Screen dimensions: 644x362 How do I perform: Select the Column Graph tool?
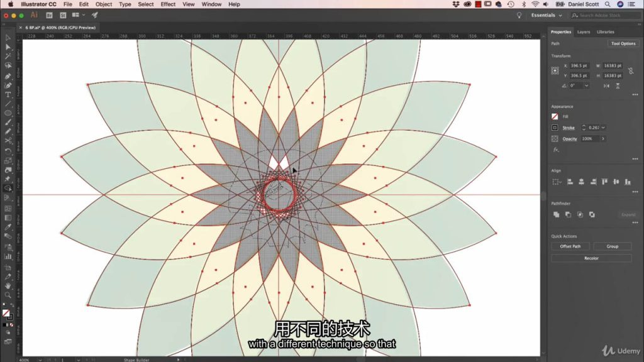[8, 256]
